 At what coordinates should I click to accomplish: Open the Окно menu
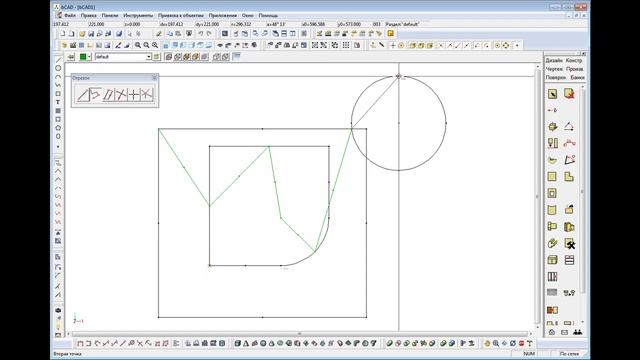pyautogui.click(x=247, y=15)
